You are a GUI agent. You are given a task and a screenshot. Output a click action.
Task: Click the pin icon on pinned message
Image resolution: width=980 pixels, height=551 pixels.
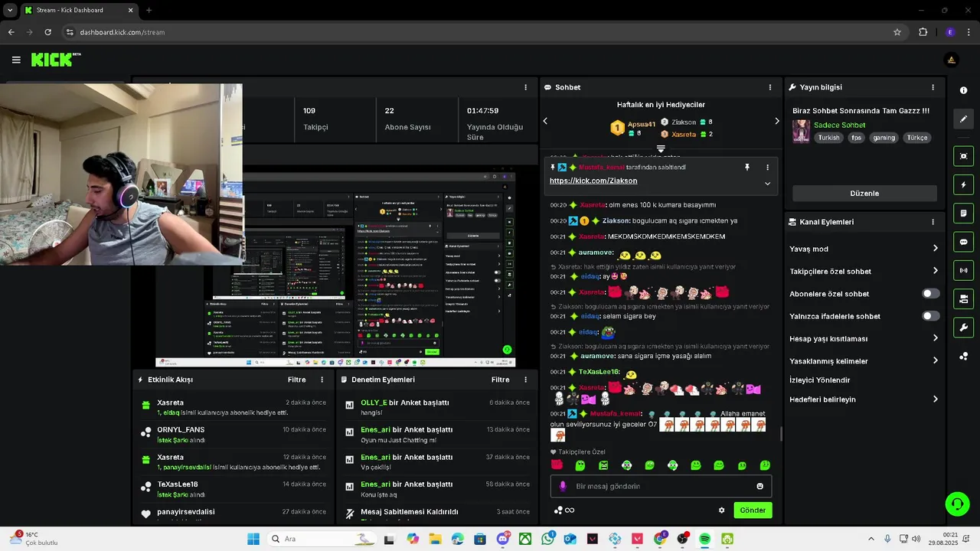747,167
